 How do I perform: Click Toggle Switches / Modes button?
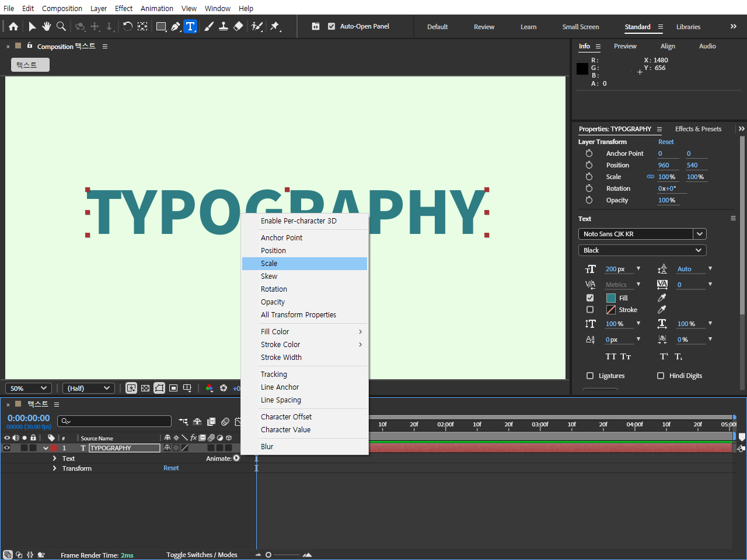202,555
